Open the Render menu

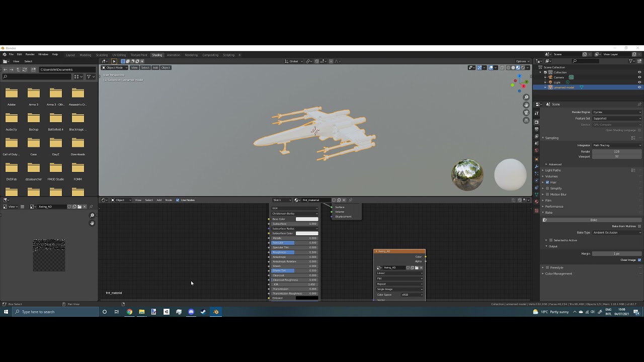point(30,54)
